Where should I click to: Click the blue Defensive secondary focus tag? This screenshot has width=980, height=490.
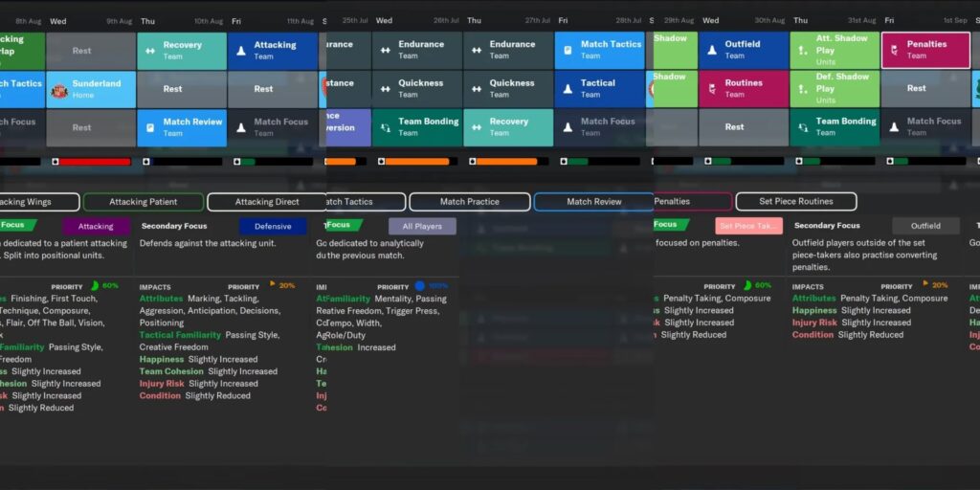pyautogui.click(x=273, y=227)
